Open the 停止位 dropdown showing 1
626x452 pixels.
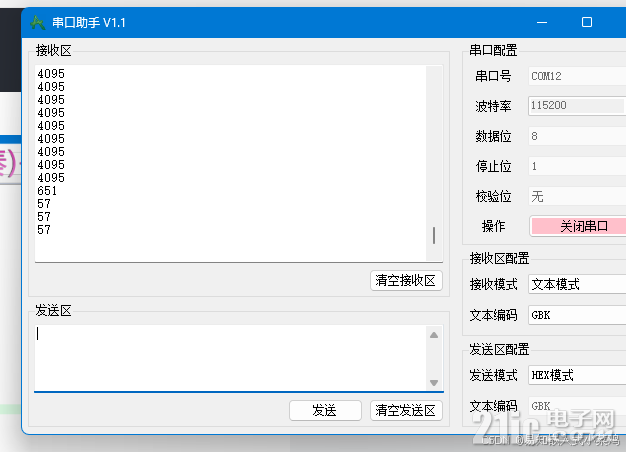coord(577,166)
